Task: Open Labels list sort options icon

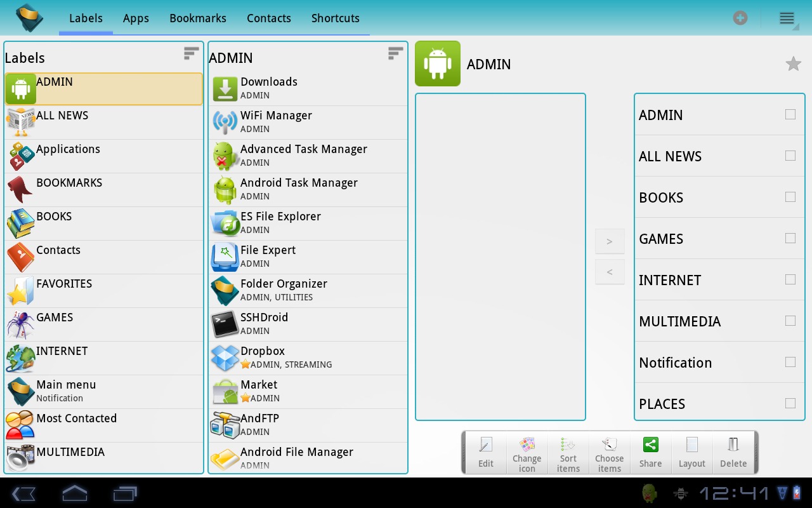Action: (192, 54)
